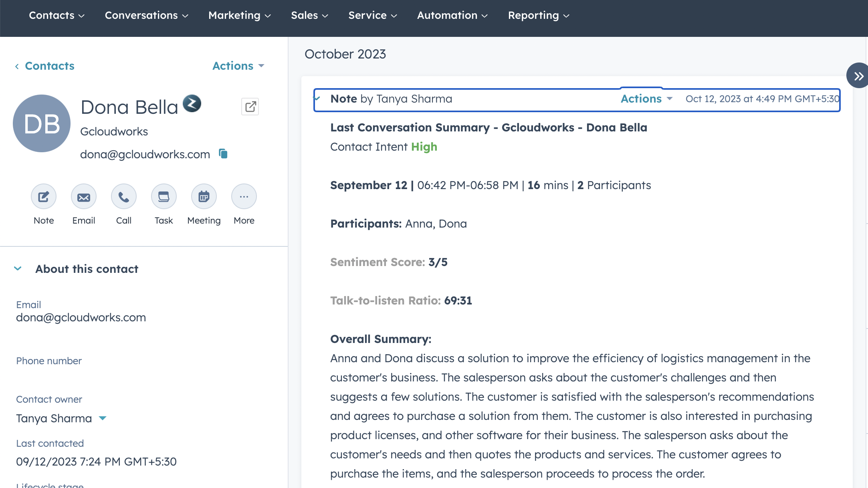The height and width of the screenshot is (488, 868).
Task: Collapse the About this contact section
Action: (18, 268)
